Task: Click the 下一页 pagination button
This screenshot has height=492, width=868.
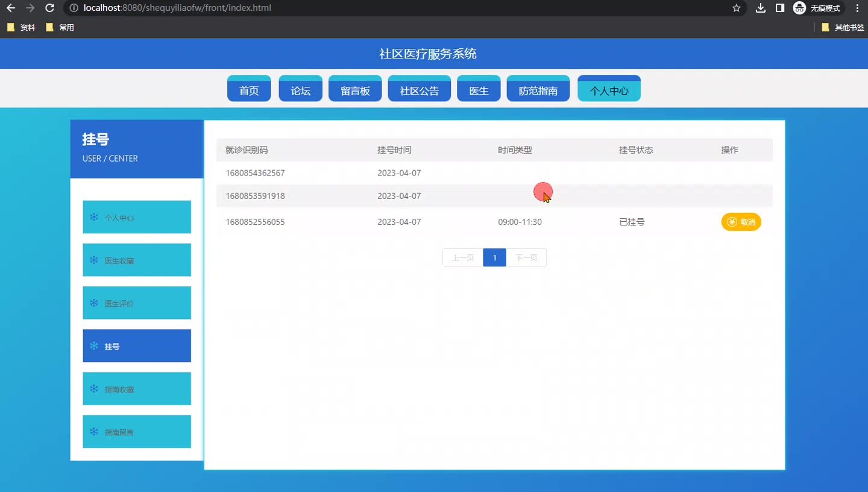Action: (x=526, y=257)
